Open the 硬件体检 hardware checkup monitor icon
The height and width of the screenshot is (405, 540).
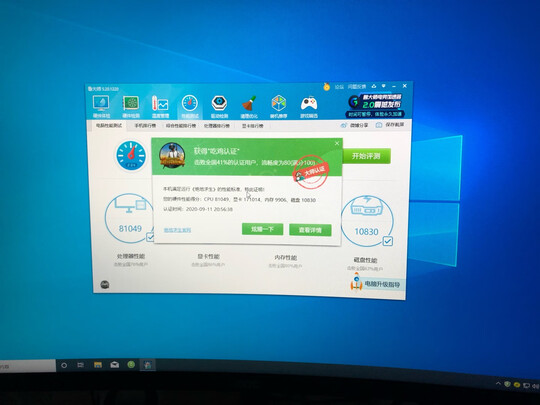click(x=101, y=103)
